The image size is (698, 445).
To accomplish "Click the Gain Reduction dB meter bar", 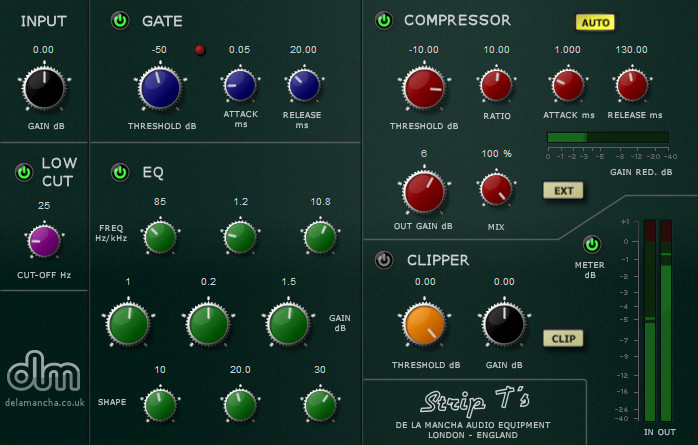I will (x=608, y=138).
